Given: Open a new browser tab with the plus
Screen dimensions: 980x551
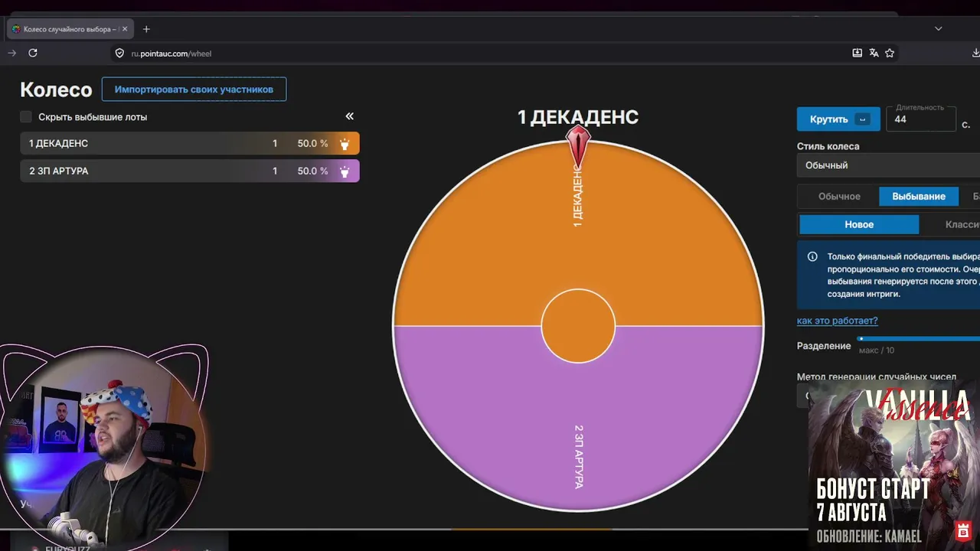Looking at the screenshot, I should coord(146,29).
